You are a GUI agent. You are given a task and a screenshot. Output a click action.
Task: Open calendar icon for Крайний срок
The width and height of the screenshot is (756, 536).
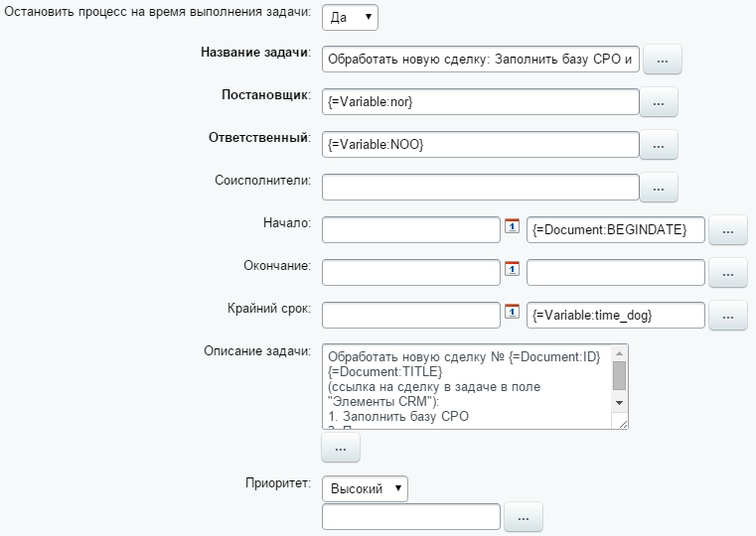[513, 312]
